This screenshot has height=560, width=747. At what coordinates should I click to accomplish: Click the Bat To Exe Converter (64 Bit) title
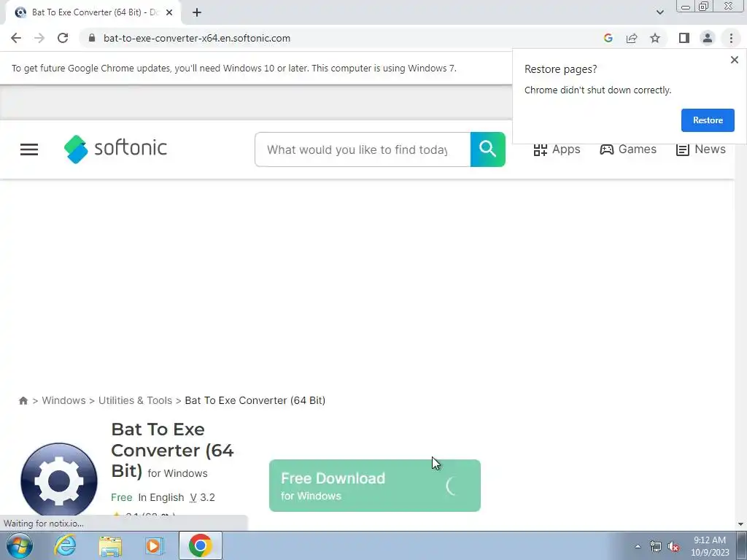[x=172, y=450]
